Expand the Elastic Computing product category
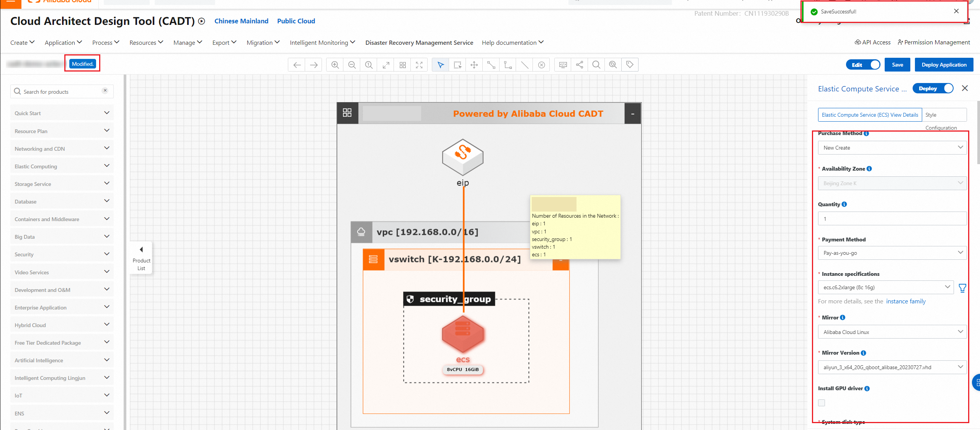 pyautogui.click(x=61, y=166)
